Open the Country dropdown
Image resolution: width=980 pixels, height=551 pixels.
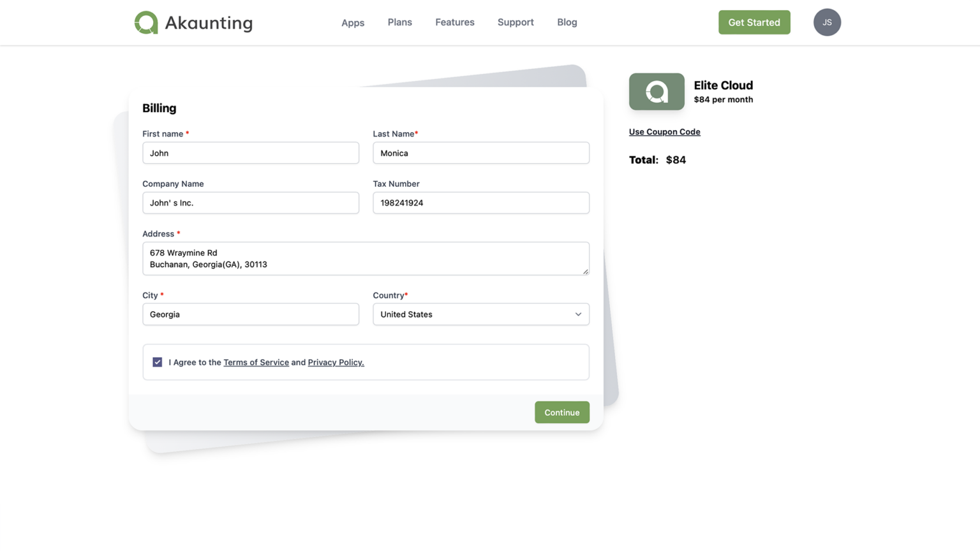coord(481,314)
